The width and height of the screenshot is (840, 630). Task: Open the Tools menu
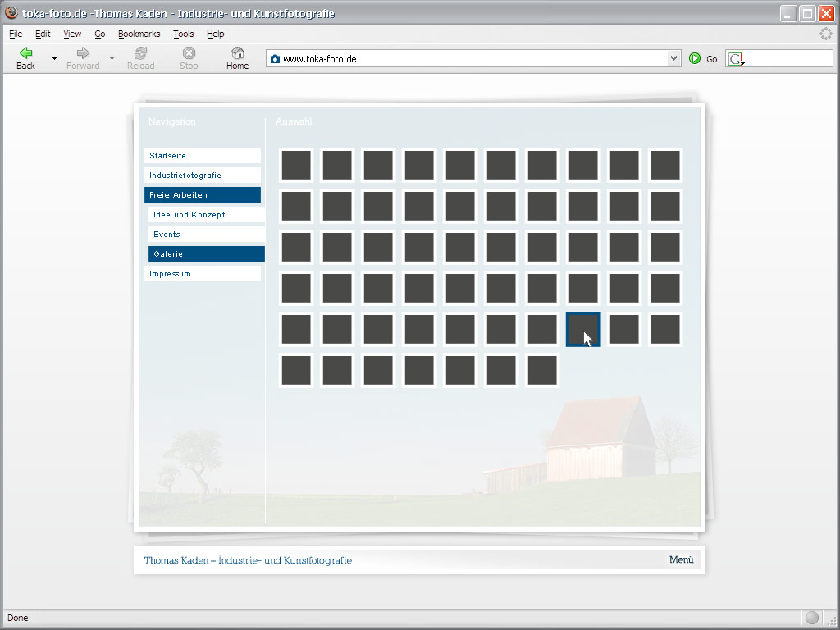[183, 34]
